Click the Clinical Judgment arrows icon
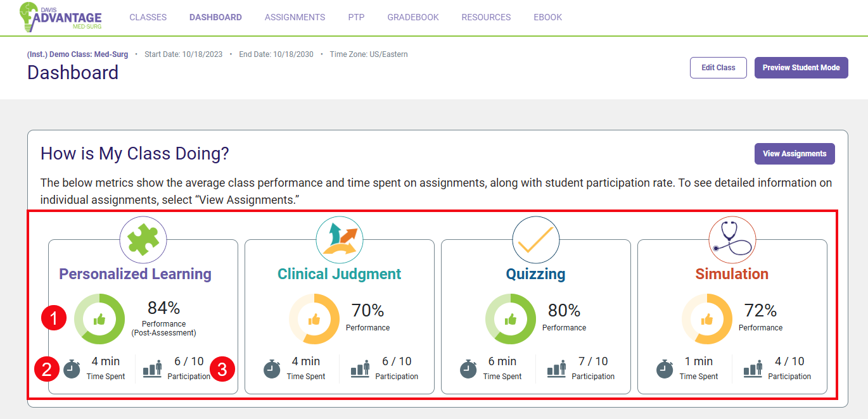This screenshot has height=419, width=868. (339, 239)
